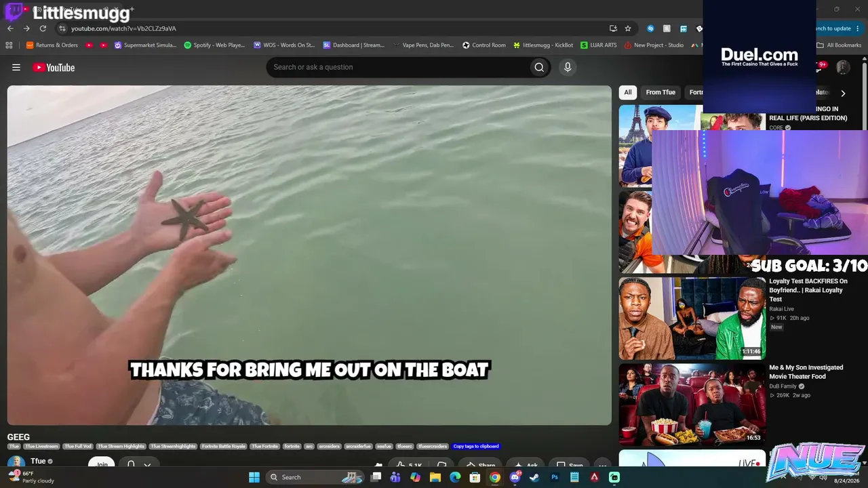868x488 pixels.
Task: Open File Explorer from the taskbar
Action: pos(435,477)
